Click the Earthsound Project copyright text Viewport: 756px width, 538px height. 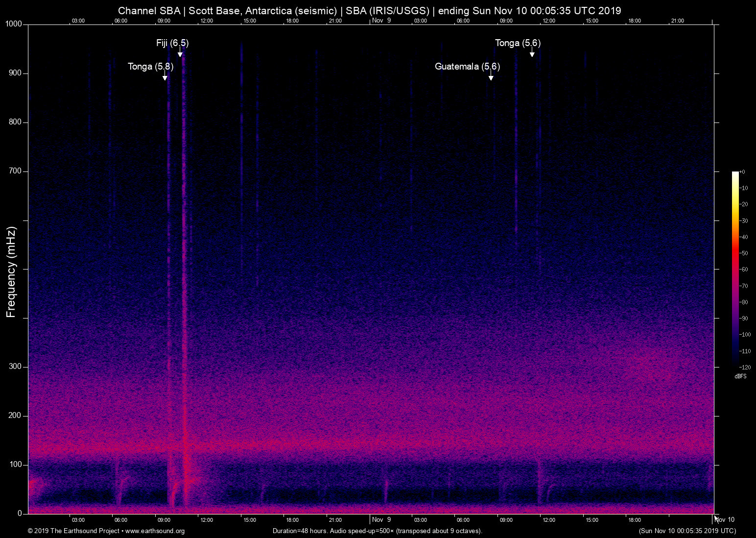(x=73, y=531)
